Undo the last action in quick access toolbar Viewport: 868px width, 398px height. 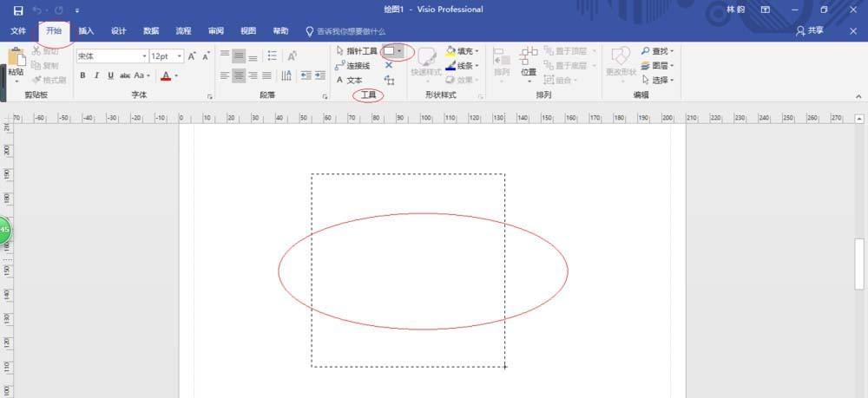(x=38, y=10)
